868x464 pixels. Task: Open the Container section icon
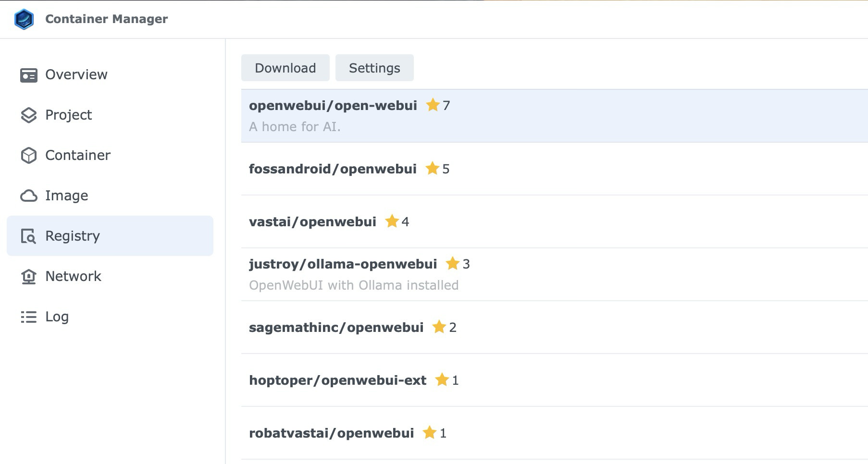point(29,155)
